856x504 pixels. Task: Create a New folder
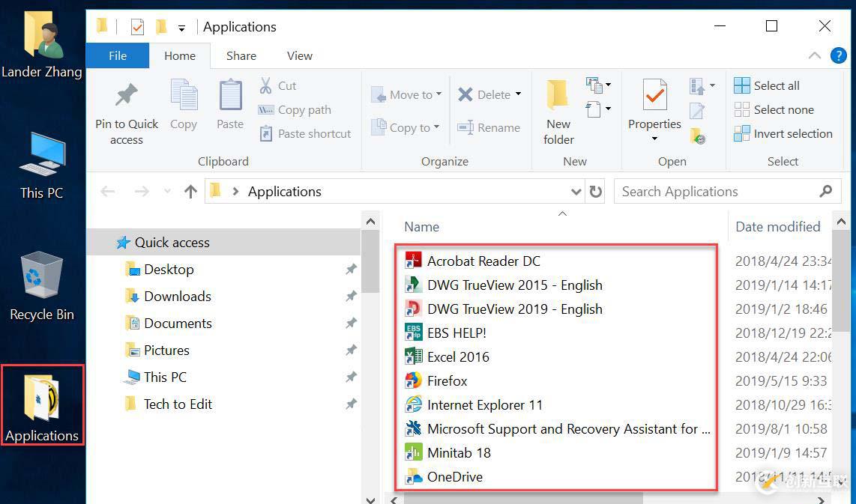558,112
